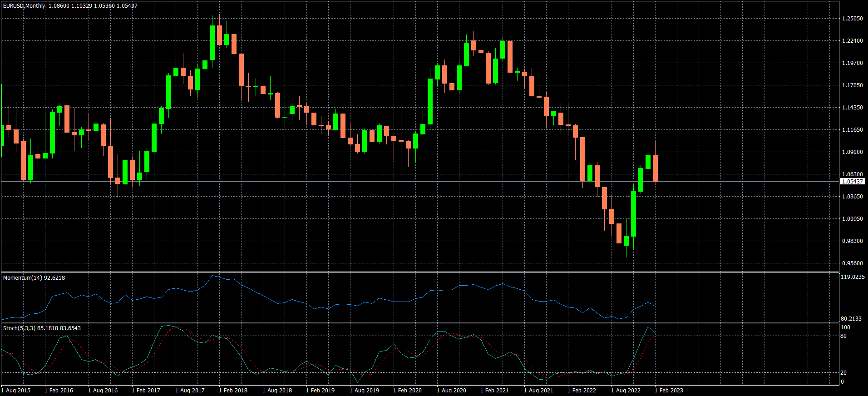This screenshot has height=396, width=868.
Task: Click the 1 Aug 2022 date label
Action: tap(626, 391)
